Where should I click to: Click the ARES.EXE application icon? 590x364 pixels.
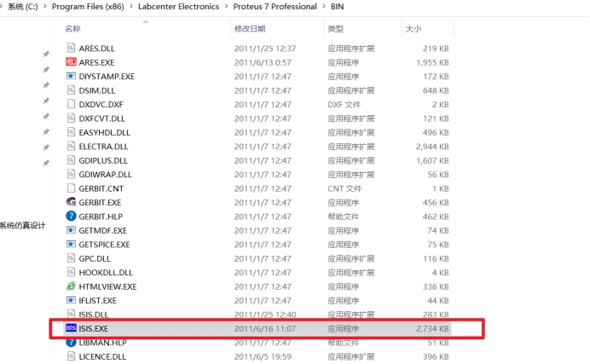coord(71,62)
